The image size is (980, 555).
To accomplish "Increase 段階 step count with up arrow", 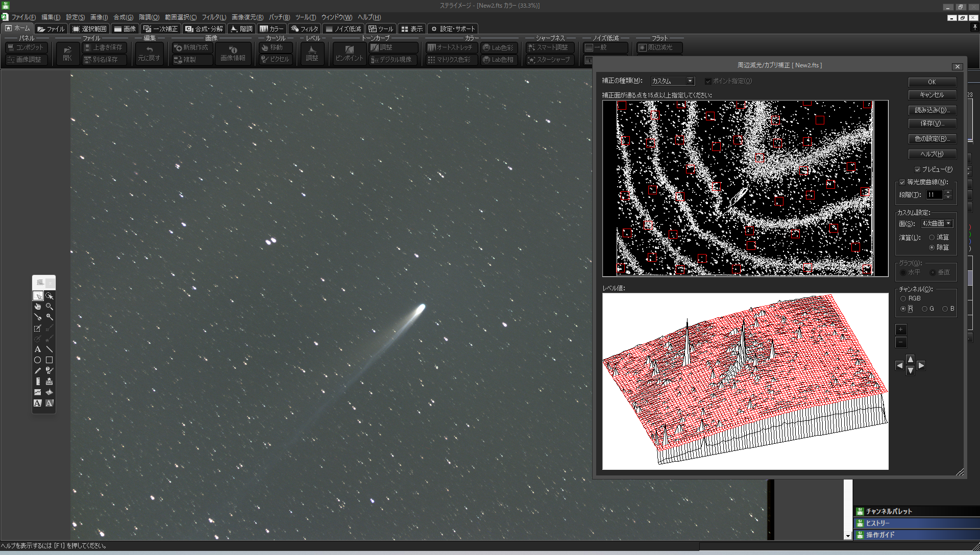I will coord(948,192).
